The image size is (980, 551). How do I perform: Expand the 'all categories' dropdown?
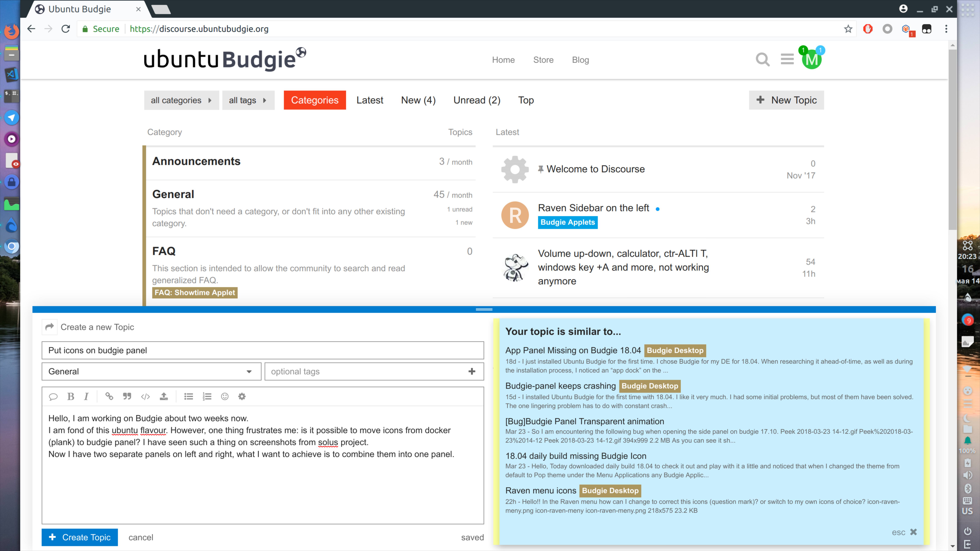click(181, 100)
